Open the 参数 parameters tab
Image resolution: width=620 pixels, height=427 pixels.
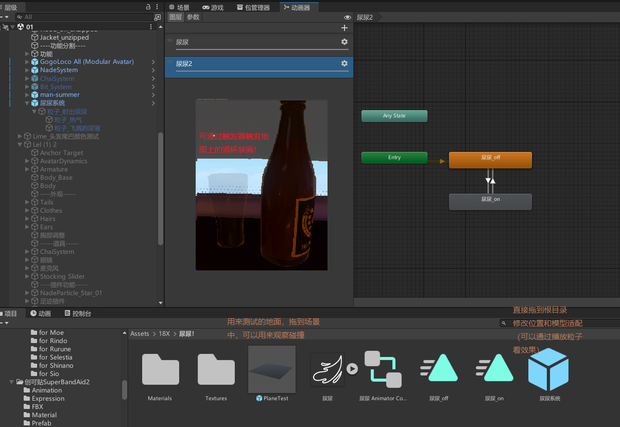193,17
